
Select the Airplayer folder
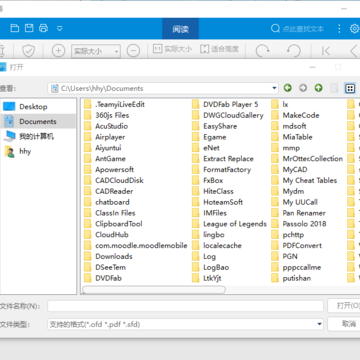(x=104, y=137)
